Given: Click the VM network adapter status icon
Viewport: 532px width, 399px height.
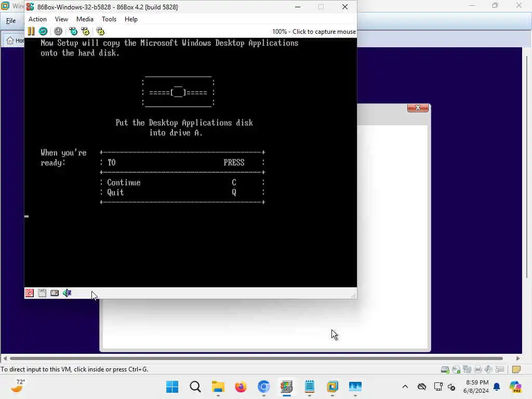Looking at the screenshot, I should tap(467, 369).
